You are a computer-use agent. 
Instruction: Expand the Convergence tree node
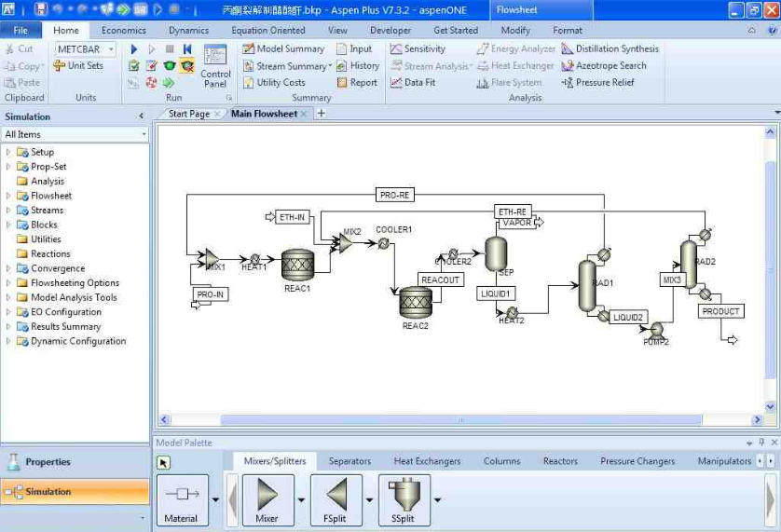click(8, 268)
